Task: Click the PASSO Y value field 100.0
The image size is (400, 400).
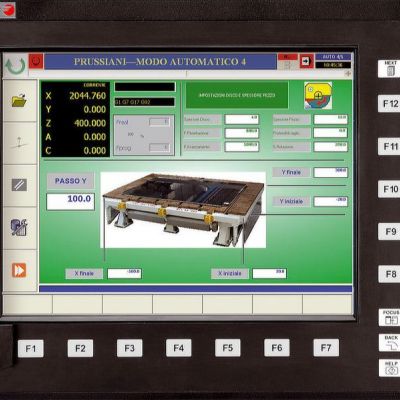Action: click(70, 202)
